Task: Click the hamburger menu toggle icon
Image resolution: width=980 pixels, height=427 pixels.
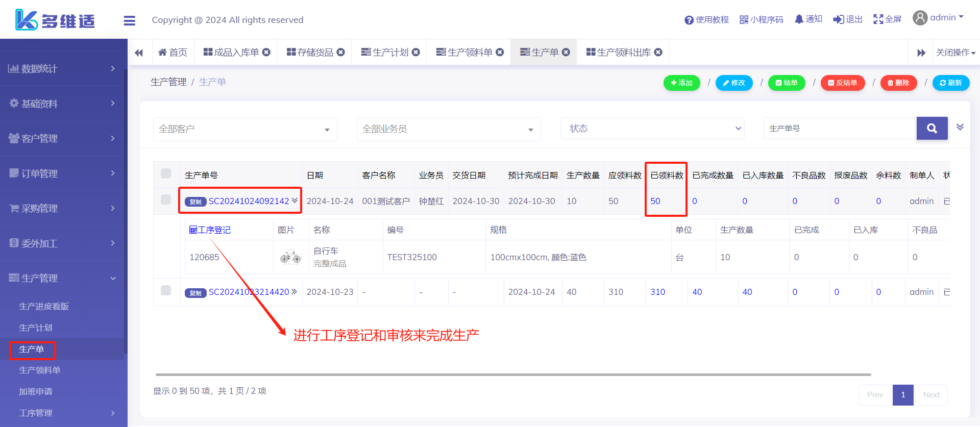Action: pos(130,20)
